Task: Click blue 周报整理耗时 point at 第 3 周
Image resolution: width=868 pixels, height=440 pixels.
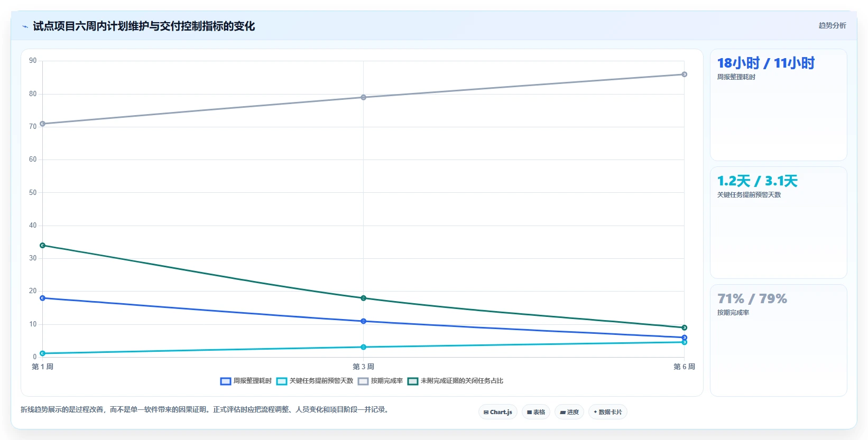Action: coord(363,321)
